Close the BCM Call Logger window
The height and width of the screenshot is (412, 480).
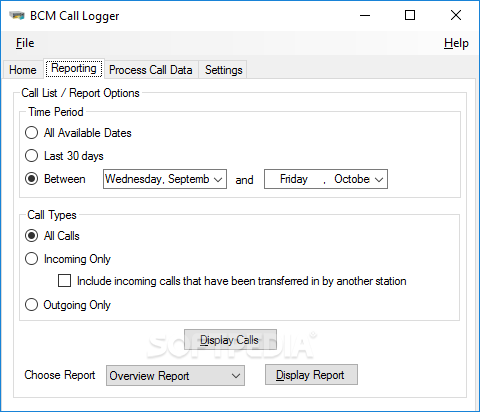pos(456,15)
